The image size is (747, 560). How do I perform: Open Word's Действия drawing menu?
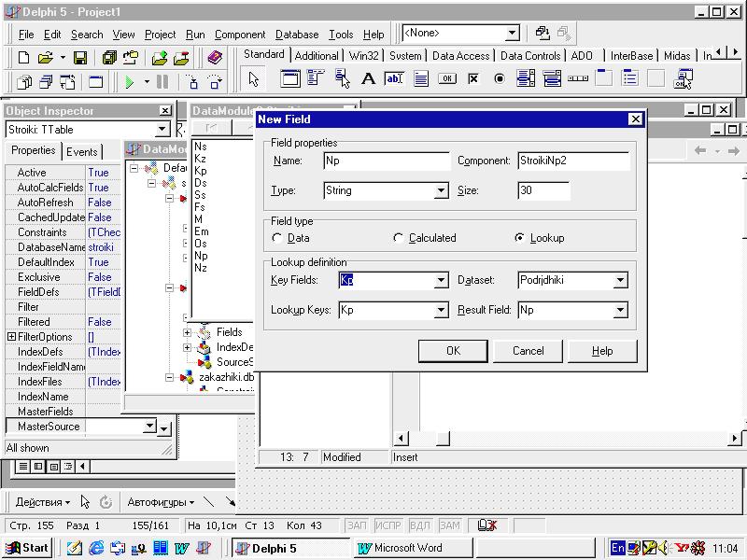(42, 502)
